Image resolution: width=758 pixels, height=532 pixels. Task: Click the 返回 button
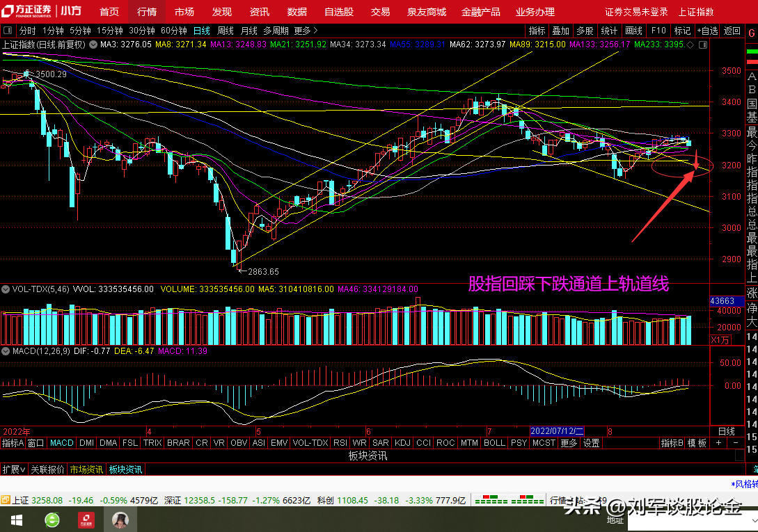[x=732, y=31]
